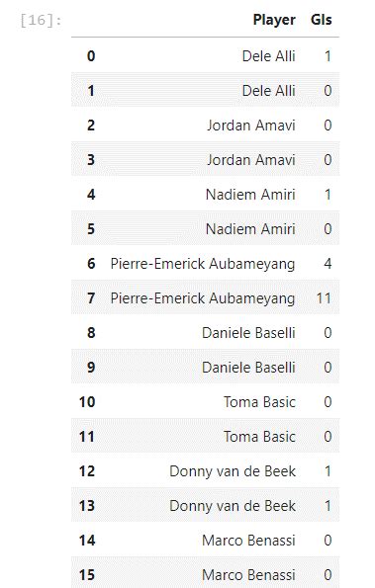Click row index 11
Screen dimensions: 375x588
[87, 437]
